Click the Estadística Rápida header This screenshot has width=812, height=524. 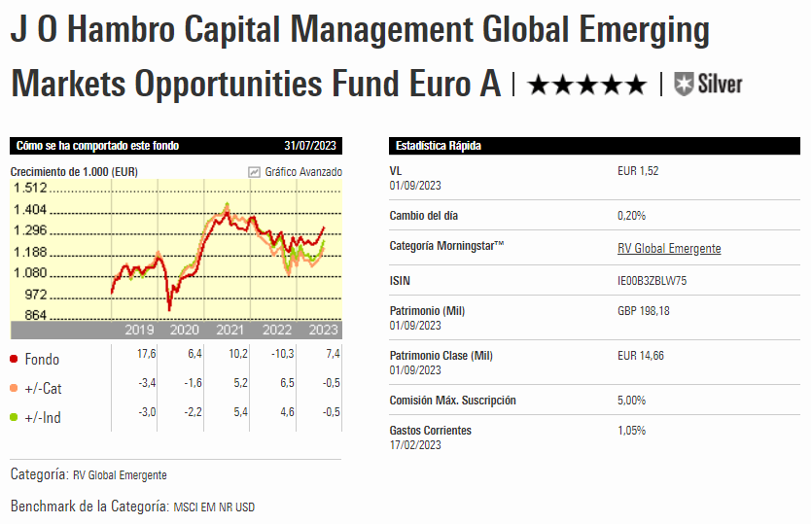click(439, 146)
